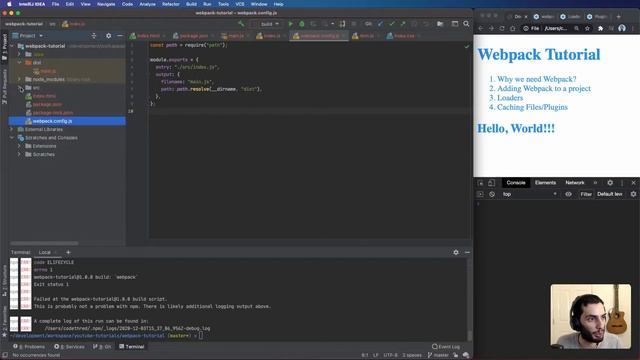Screen dimensions: 640x360
Task: Toggle DevTools device toolbar icon
Action: 491,183
